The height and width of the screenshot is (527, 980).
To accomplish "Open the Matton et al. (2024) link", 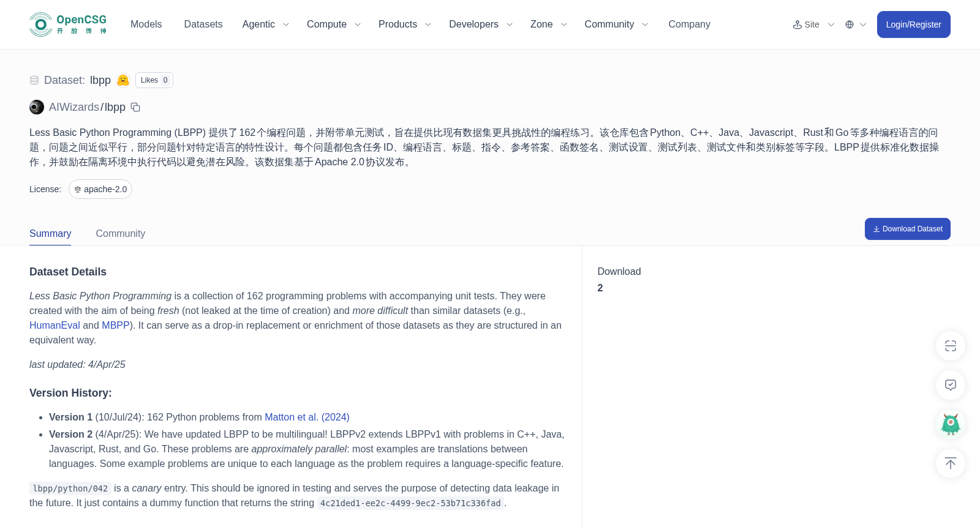I will pyautogui.click(x=307, y=417).
